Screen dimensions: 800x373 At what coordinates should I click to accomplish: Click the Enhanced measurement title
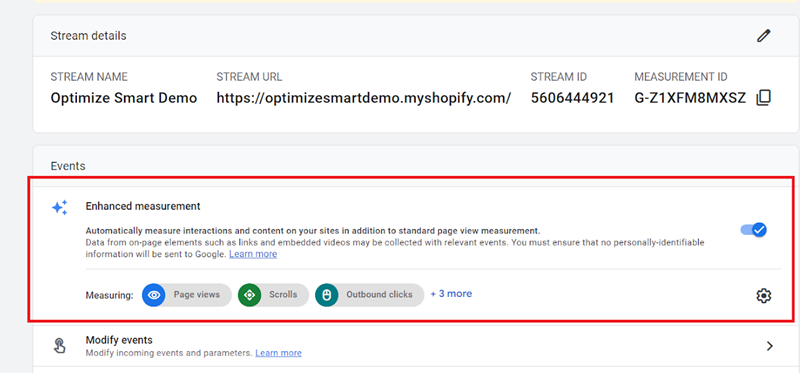click(x=143, y=206)
